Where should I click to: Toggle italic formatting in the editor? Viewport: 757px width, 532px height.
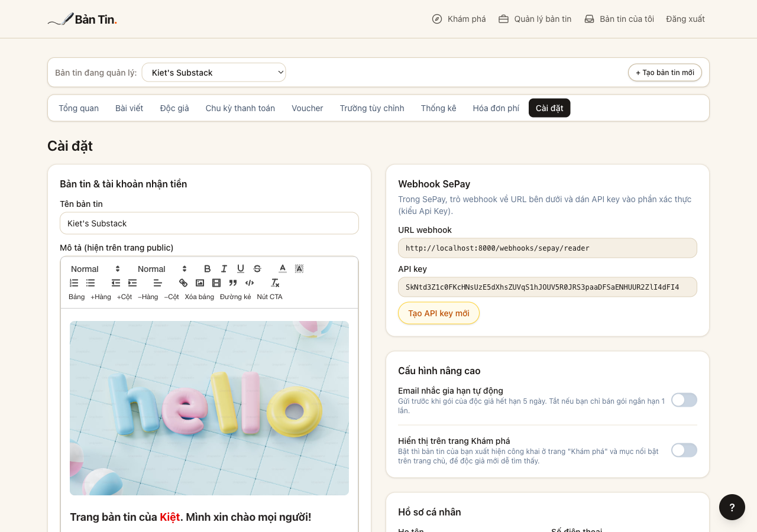point(224,269)
